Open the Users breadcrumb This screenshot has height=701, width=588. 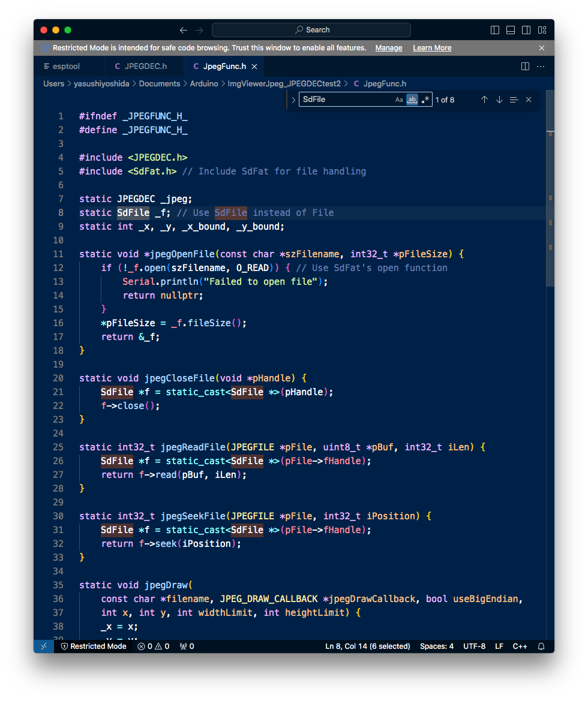(53, 83)
